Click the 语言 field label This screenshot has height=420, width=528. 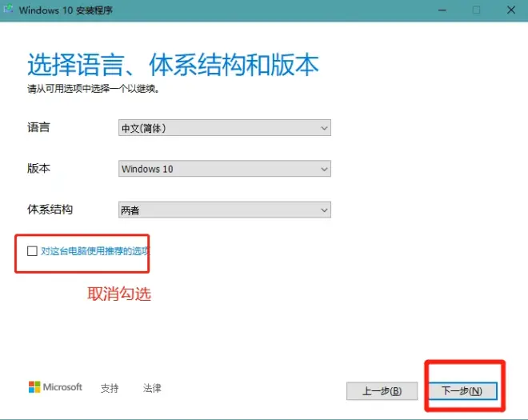tap(38, 128)
